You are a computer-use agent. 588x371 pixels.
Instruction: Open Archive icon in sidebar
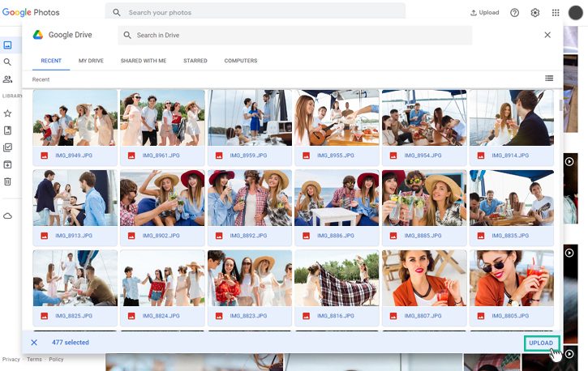(x=7, y=164)
